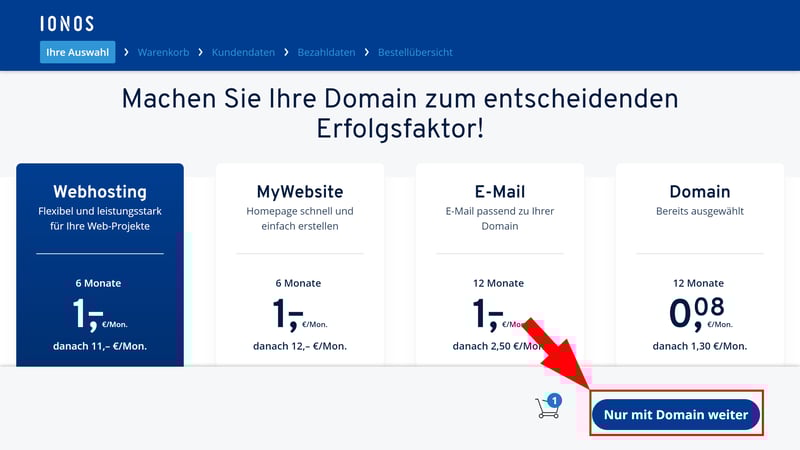Open the shopping cart icon

pyautogui.click(x=548, y=407)
